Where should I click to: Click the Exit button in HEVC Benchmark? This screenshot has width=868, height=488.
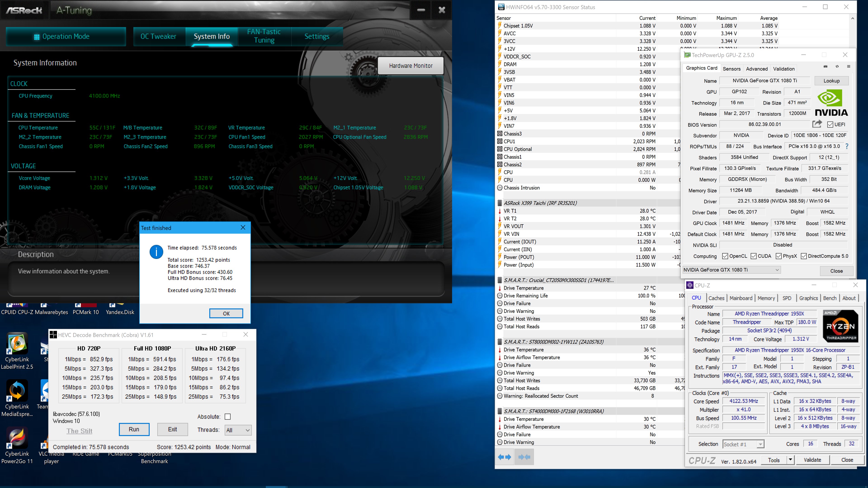click(x=172, y=429)
